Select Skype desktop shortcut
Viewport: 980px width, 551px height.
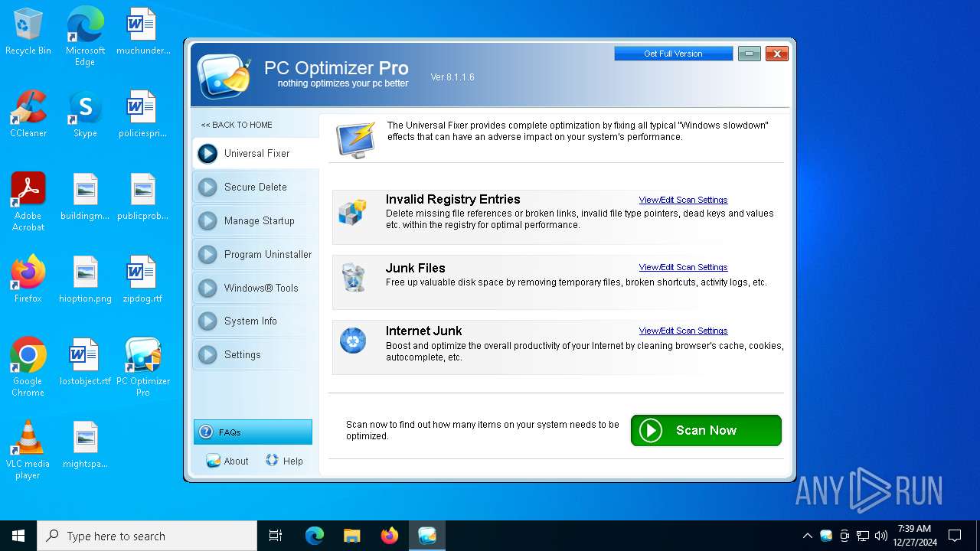point(85,114)
